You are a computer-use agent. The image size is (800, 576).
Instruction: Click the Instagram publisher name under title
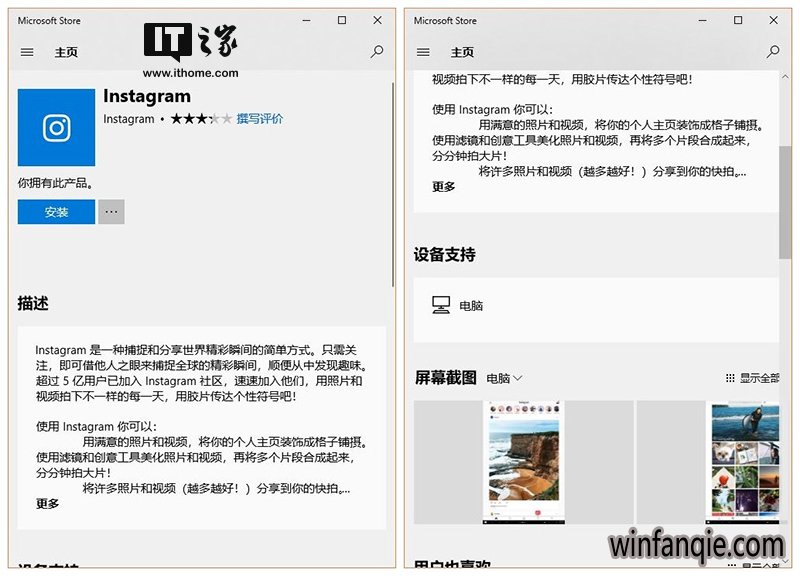(129, 119)
